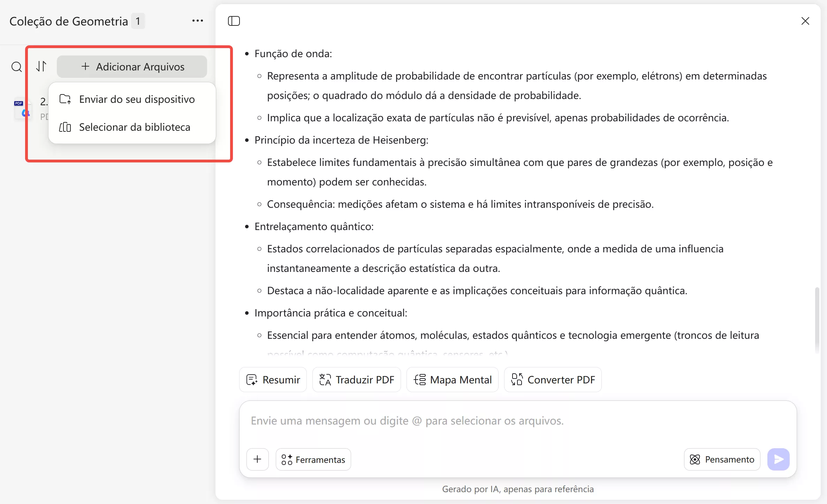Expand the Adicionar Arquivos dropdown
The width and height of the screenshot is (827, 504).
132,66
